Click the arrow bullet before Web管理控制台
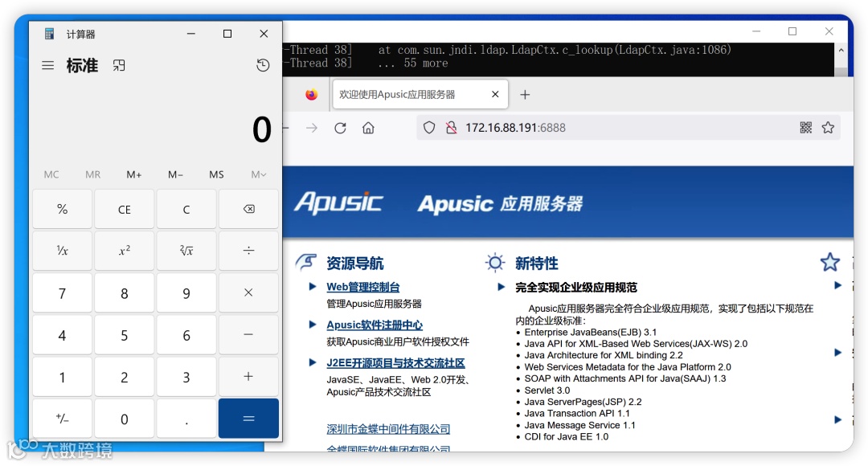 [312, 287]
